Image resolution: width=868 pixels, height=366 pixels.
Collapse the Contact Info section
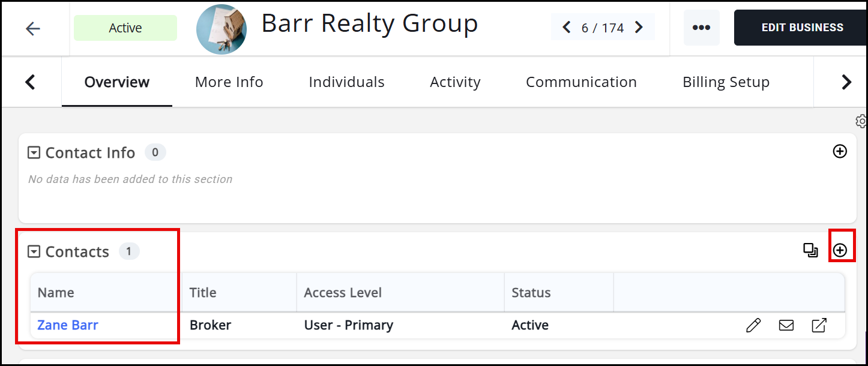34,153
